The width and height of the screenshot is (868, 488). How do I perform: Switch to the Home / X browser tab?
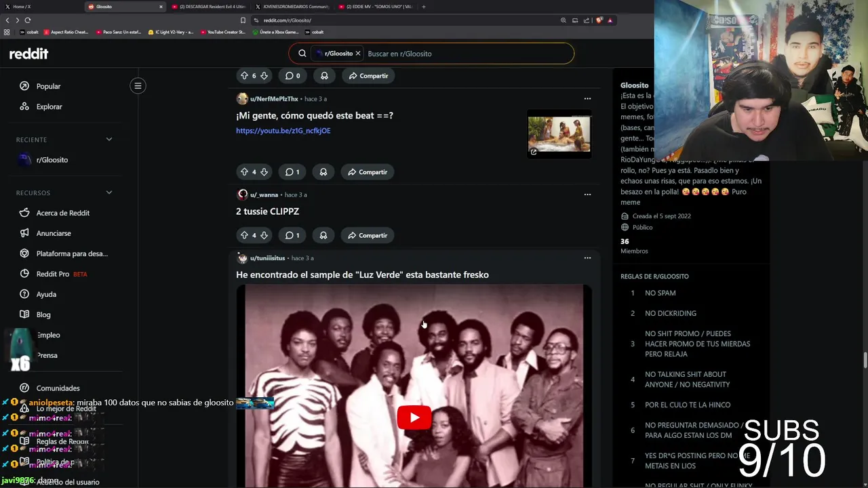click(41, 7)
